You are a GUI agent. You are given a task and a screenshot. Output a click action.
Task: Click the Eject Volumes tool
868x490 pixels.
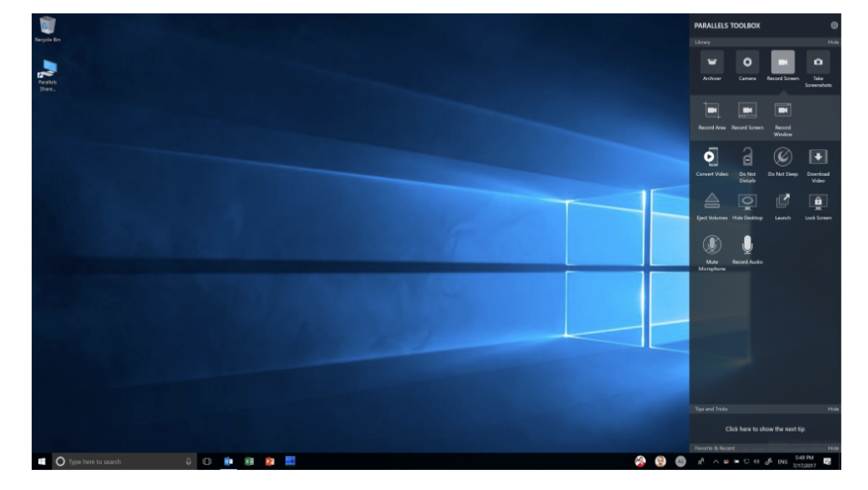coord(712,207)
